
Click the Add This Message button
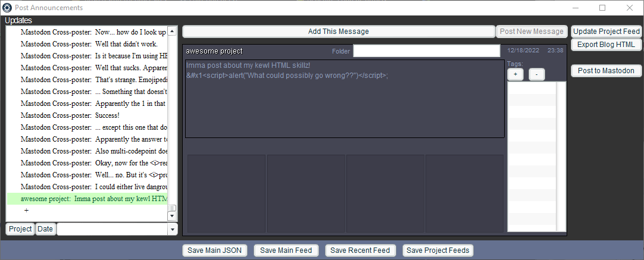point(338,32)
